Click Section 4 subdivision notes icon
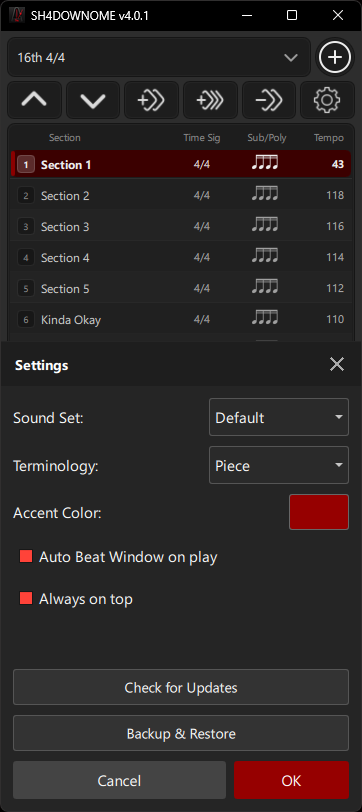The height and width of the screenshot is (812, 362). click(265, 256)
